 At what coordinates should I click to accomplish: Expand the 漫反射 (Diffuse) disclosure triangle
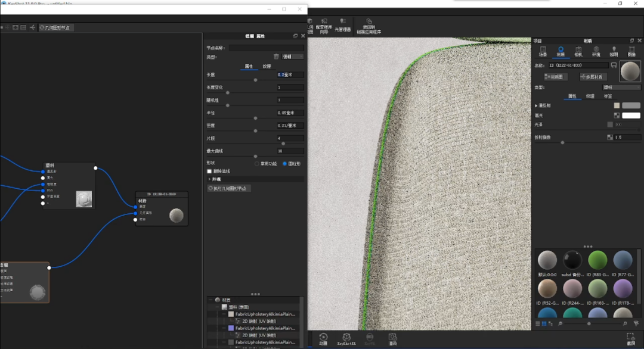(x=536, y=106)
